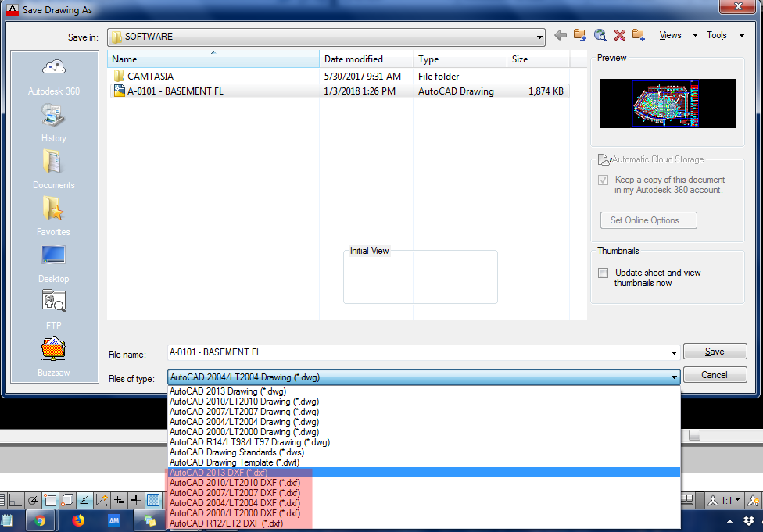Toggle Ortho mode in AutoCAD status bar
This screenshot has width=763, height=532.
pyautogui.click(x=16, y=499)
